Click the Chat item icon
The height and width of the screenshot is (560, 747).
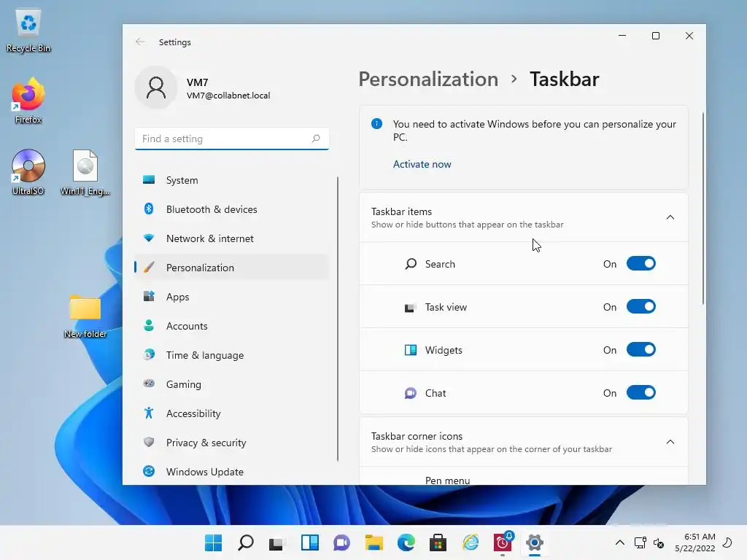pos(410,393)
